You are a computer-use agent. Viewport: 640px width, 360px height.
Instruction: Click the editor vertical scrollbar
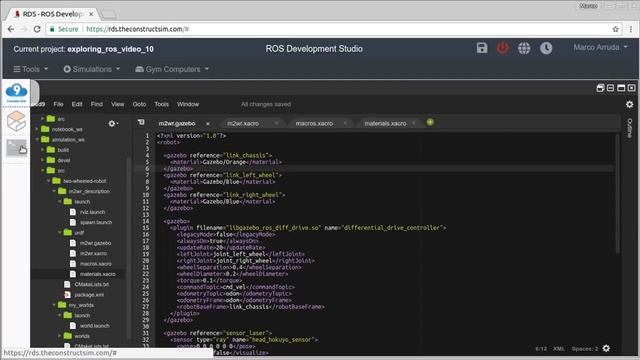[617, 194]
